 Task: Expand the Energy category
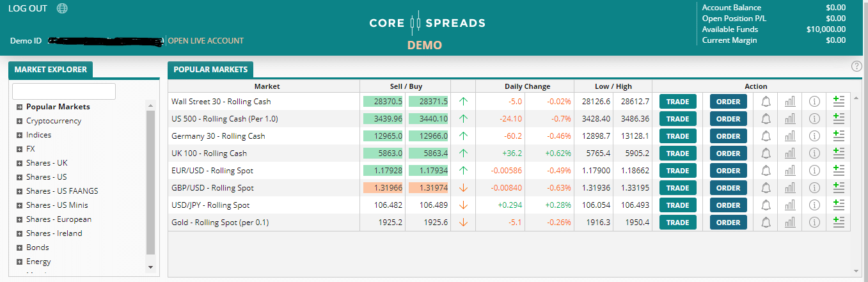[20, 262]
